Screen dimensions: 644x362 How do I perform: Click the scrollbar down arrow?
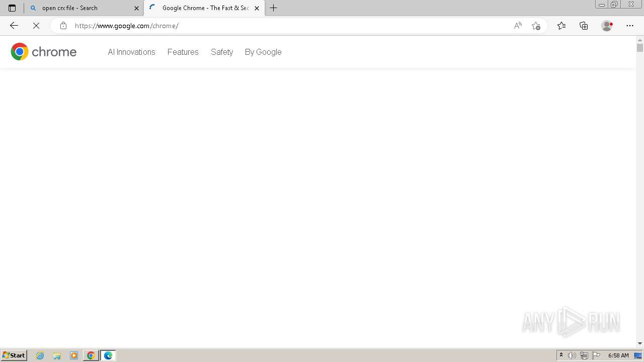pyautogui.click(x=640, y=343)
